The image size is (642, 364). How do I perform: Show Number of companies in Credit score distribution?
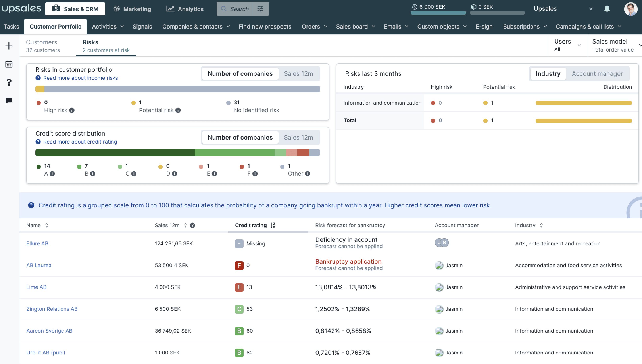(240, 137)
